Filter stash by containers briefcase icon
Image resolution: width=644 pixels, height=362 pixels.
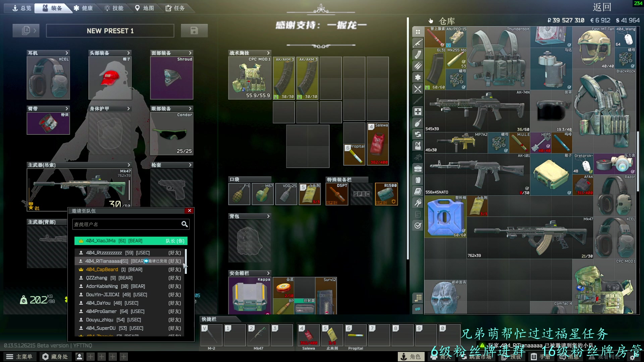click(x=418, y=169)
